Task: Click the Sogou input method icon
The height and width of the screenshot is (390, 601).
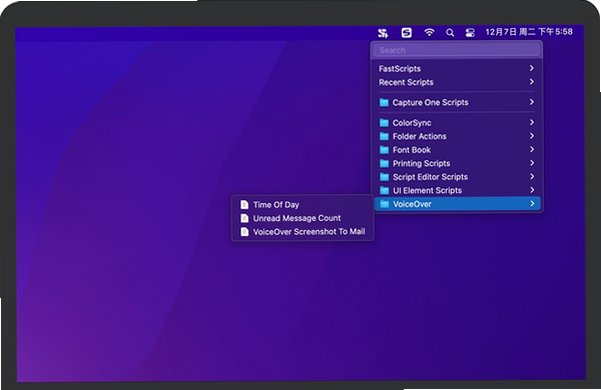Action: (x=406, y=33)
